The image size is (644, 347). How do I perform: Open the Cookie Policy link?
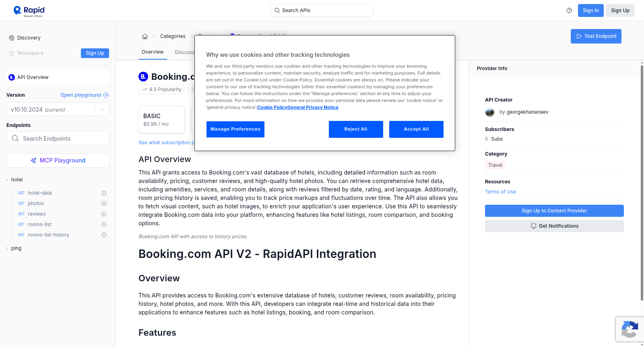point(272,107)
